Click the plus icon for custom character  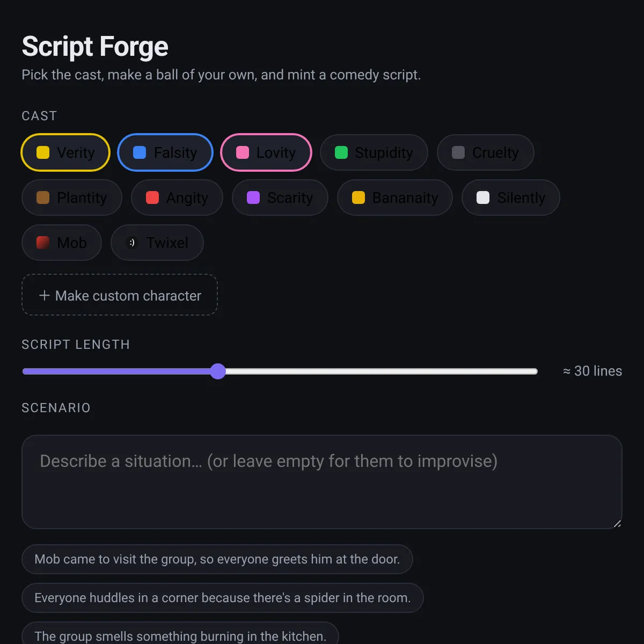pyautogui.click(x=45, y=295)
